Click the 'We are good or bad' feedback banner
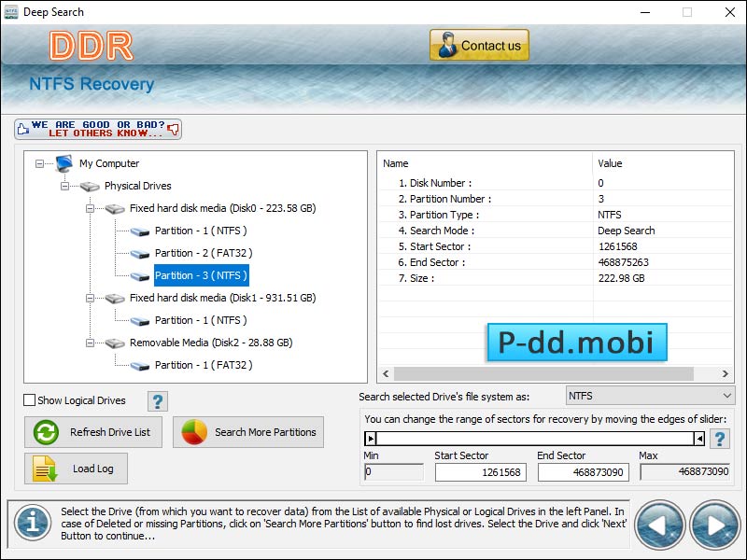Screen dimensions: 747x560 pos(98,129)
